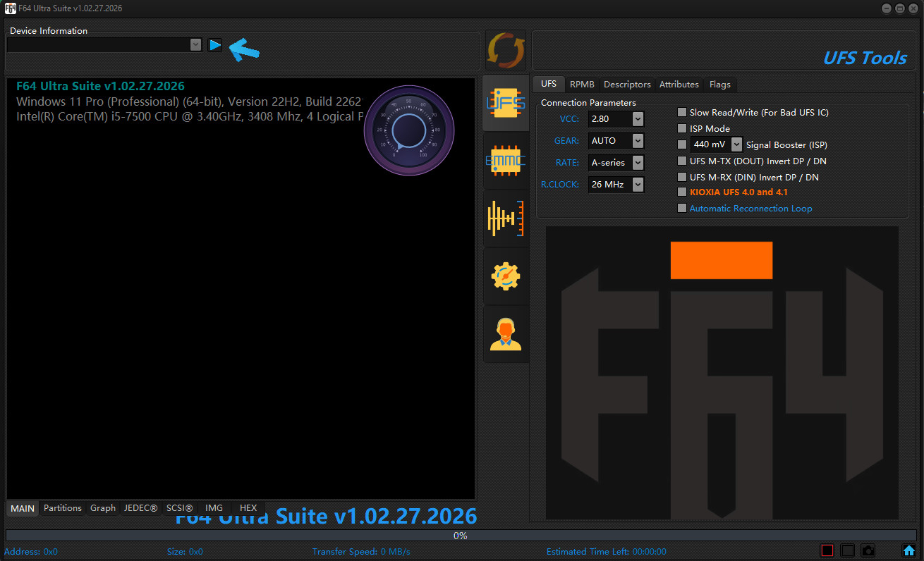Switch to the RPMB tab

[x=582, y=84]
